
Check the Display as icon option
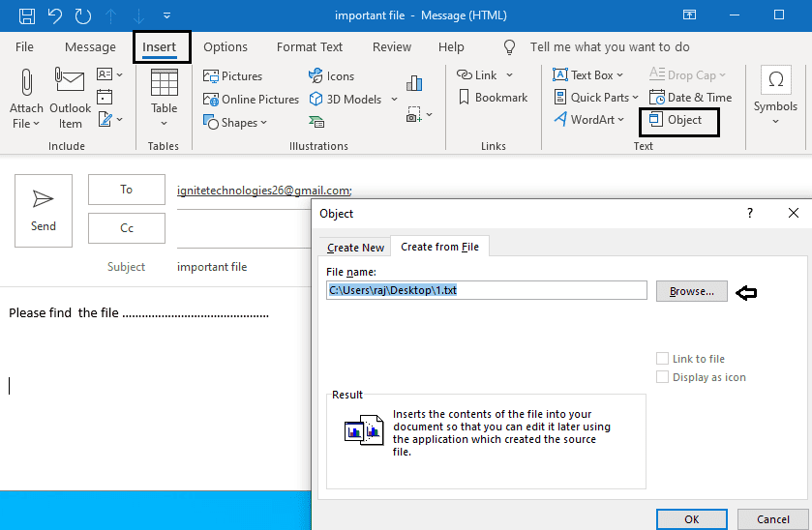[x=662, y=377]
